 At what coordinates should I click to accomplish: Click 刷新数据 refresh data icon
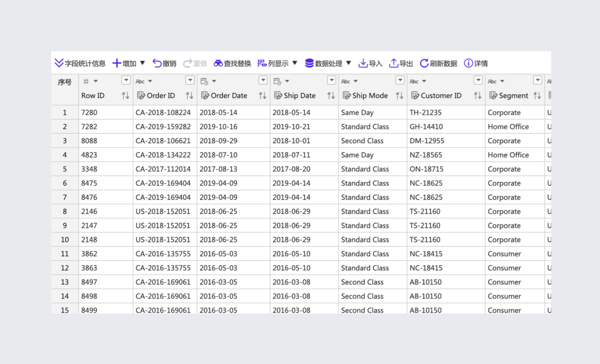424,63
